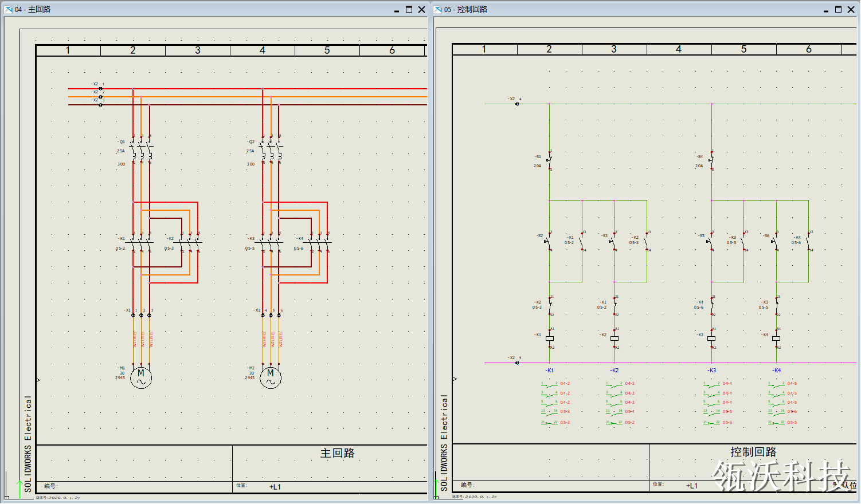Minimize the 05 - 控制回路 window

point(826,10)
